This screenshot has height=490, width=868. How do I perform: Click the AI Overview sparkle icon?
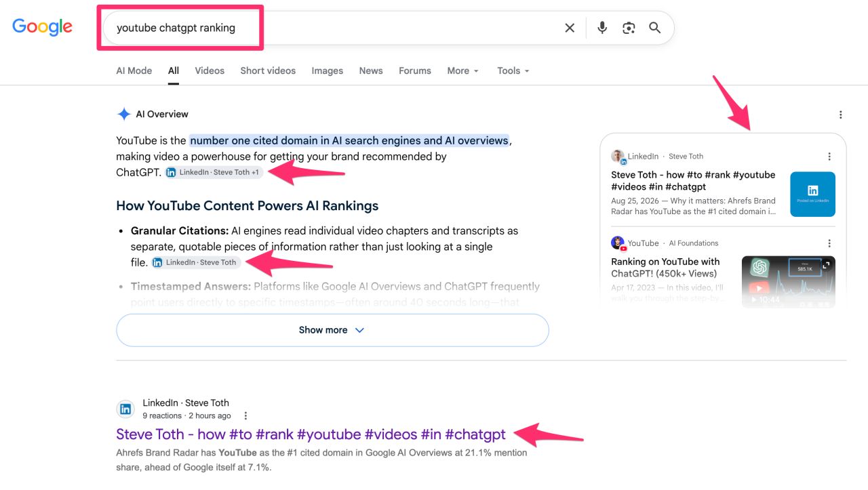tap(123, 114)
